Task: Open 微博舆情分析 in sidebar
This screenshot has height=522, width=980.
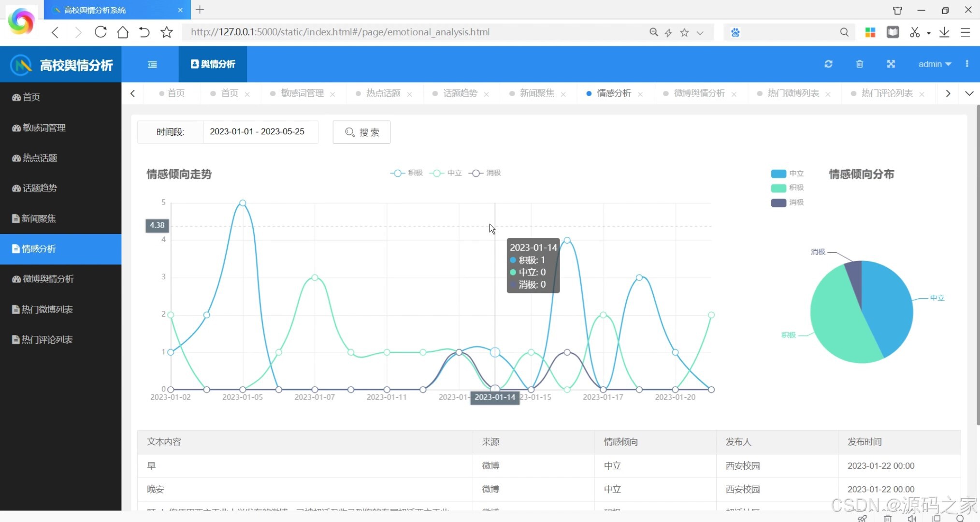Action: pyautogui.click(x=61, y=279)
